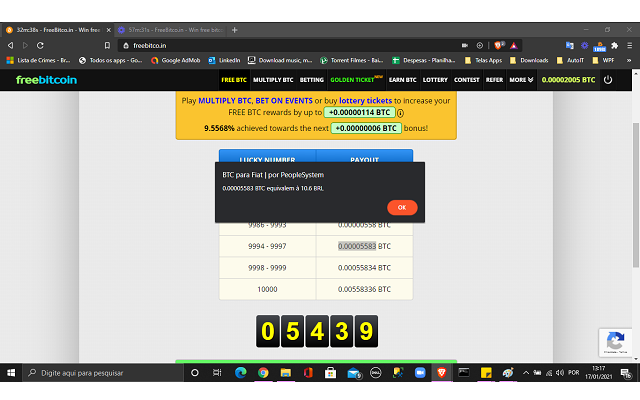Open the Brave Shields lion icon
Image resolution: width=640 pixels, height=400 pixels.
click(499, 45)
